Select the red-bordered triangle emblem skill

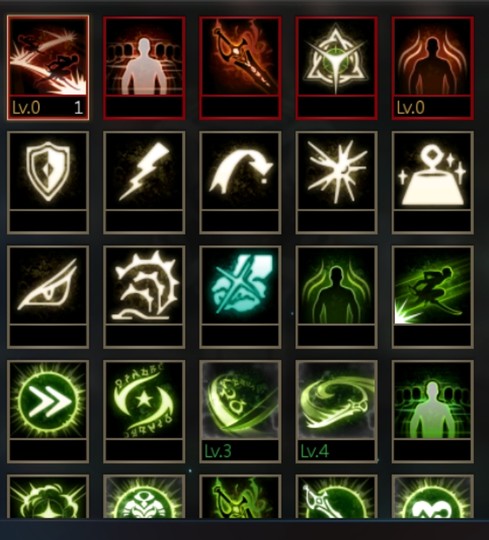click(336, 68)
